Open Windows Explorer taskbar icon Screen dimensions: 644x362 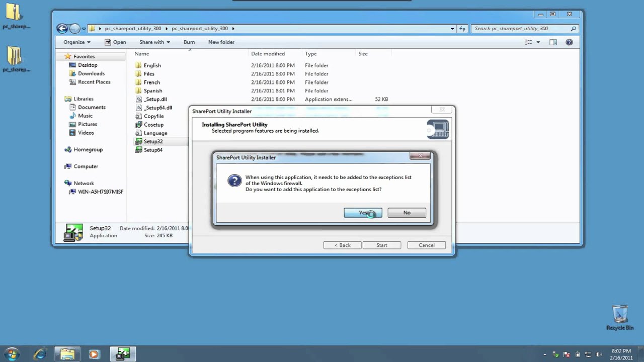pyautogui.click(x=67, y=354)
